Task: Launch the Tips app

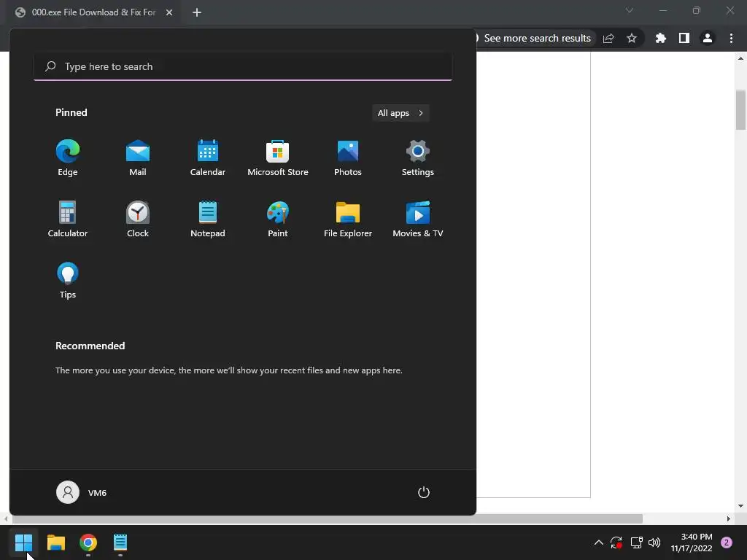Action: [x=68, y=281]
